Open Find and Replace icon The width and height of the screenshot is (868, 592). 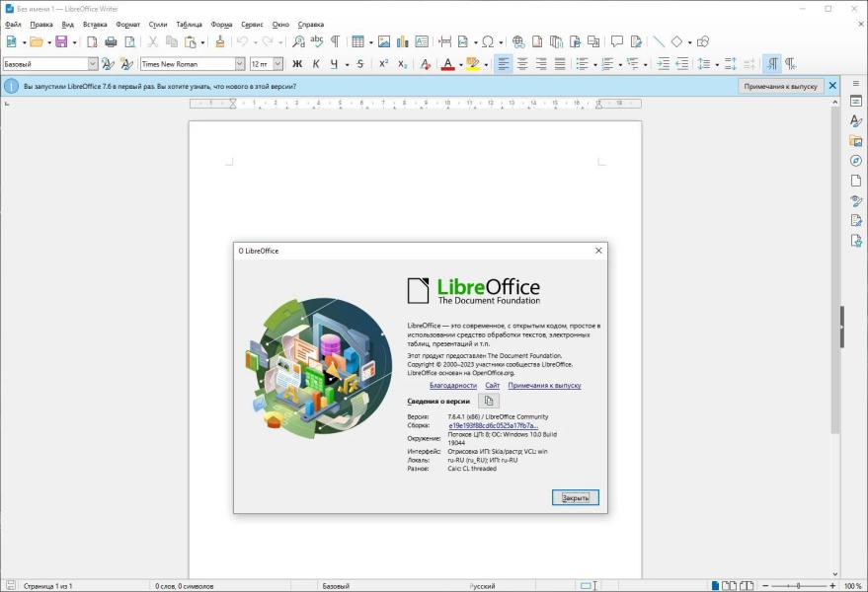click(x=298, y=41)
